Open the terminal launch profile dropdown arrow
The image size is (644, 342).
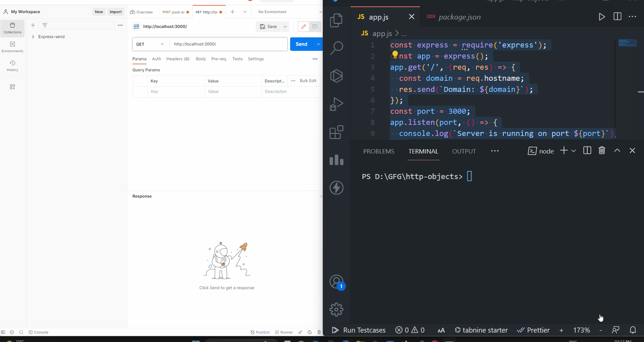[574, 151]
